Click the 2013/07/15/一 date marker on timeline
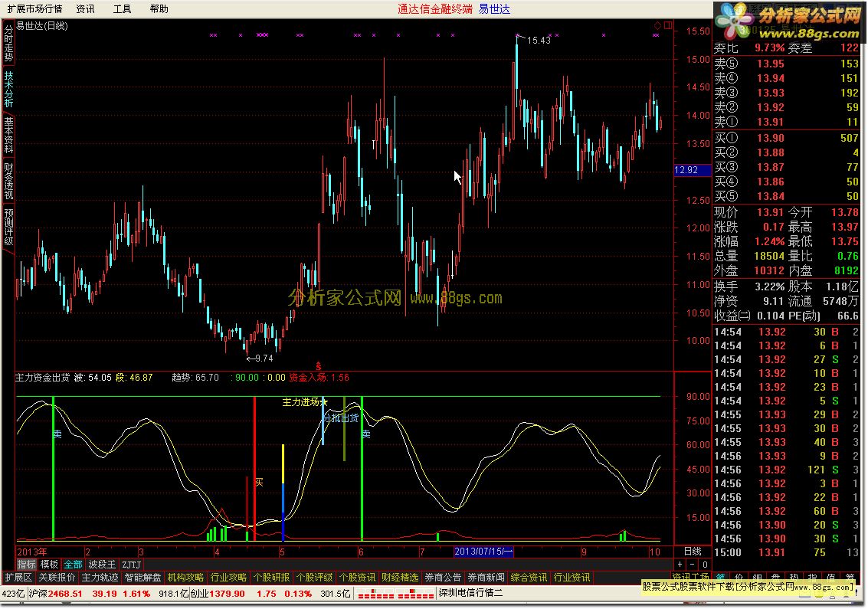Screen dimensions: 868x609 click(483, 552)
